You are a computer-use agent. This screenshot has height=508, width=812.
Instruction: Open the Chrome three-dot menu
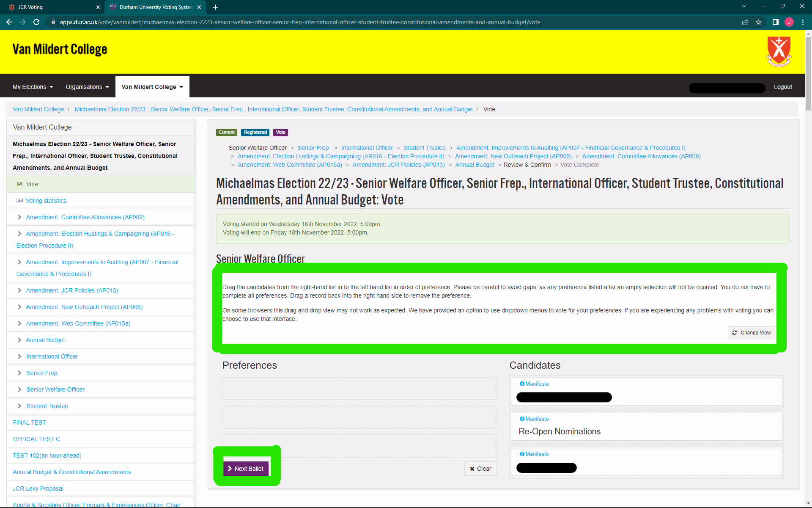(803, 22)
